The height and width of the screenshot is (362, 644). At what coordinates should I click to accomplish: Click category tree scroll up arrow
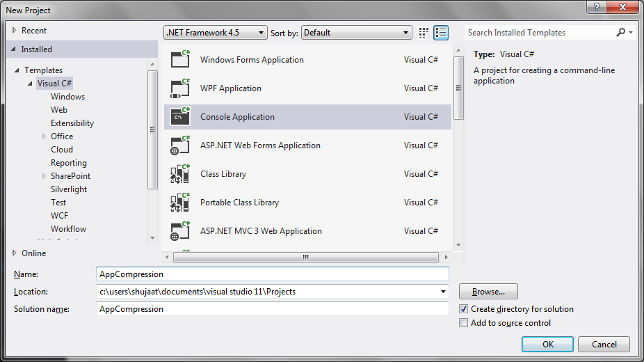point(152,64)
